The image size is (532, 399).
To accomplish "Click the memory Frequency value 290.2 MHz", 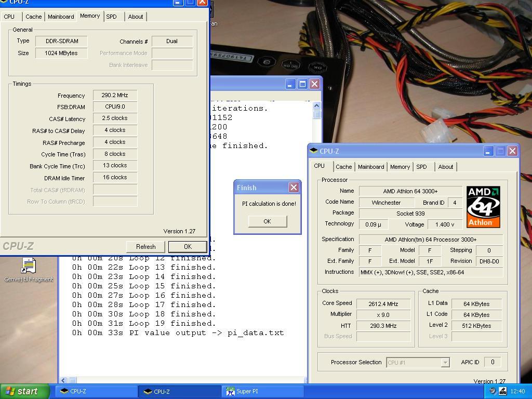I will point(115,96).
